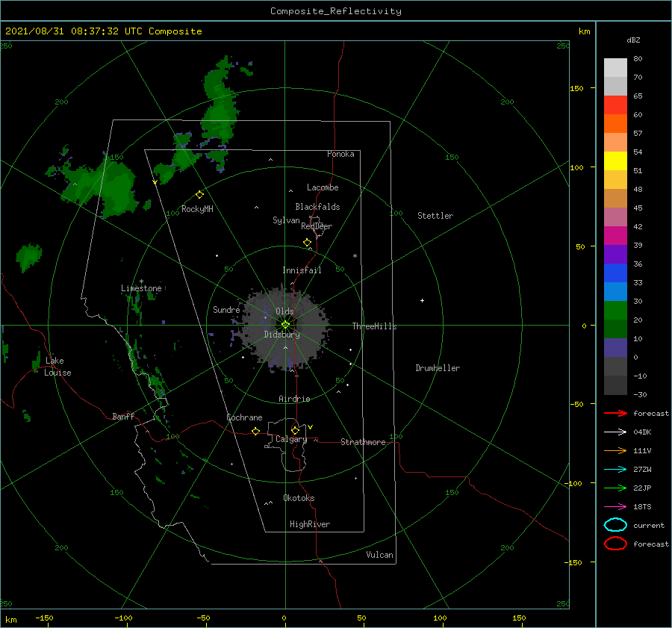Click the green 22JP arrow icon
This screenshot has height=628, width=672.
point(615,488)
